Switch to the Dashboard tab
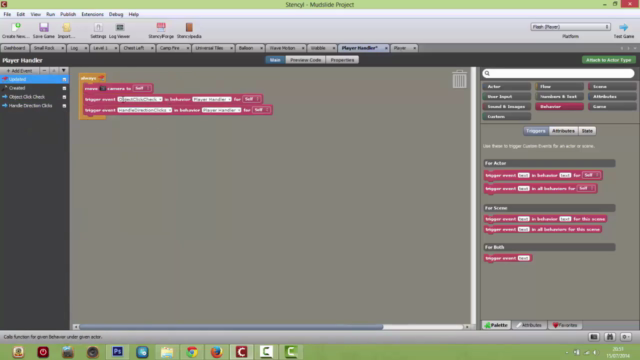640x360 pixels. point(15,48)
